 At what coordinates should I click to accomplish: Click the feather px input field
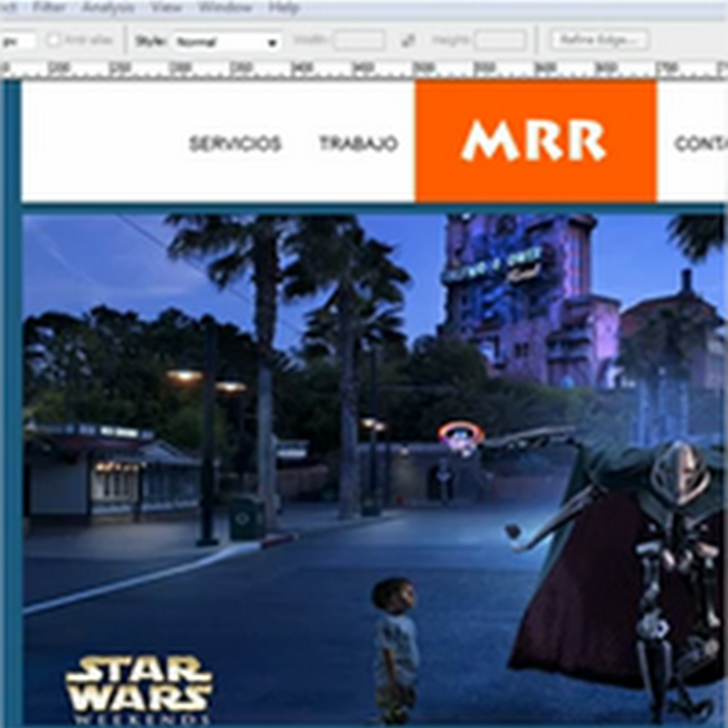[18, 41]
